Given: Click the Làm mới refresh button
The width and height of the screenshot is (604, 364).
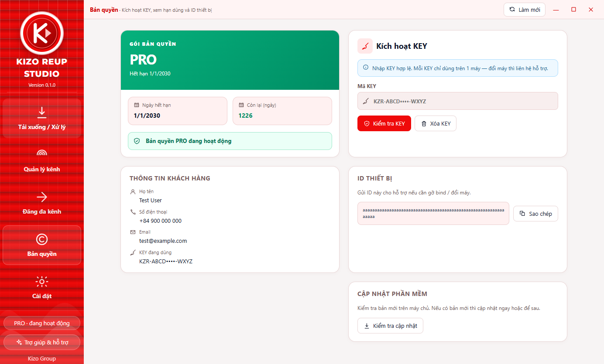Looking at the screenshot, I should 525,10.
